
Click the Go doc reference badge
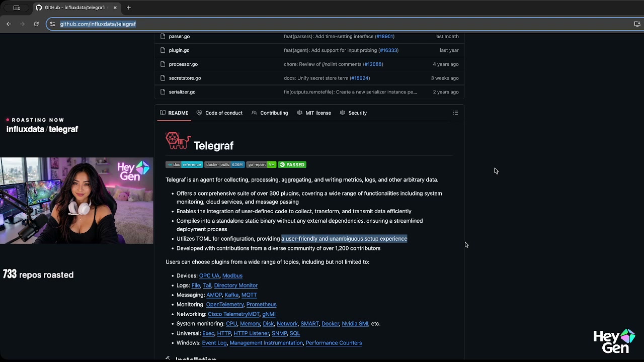184,164
